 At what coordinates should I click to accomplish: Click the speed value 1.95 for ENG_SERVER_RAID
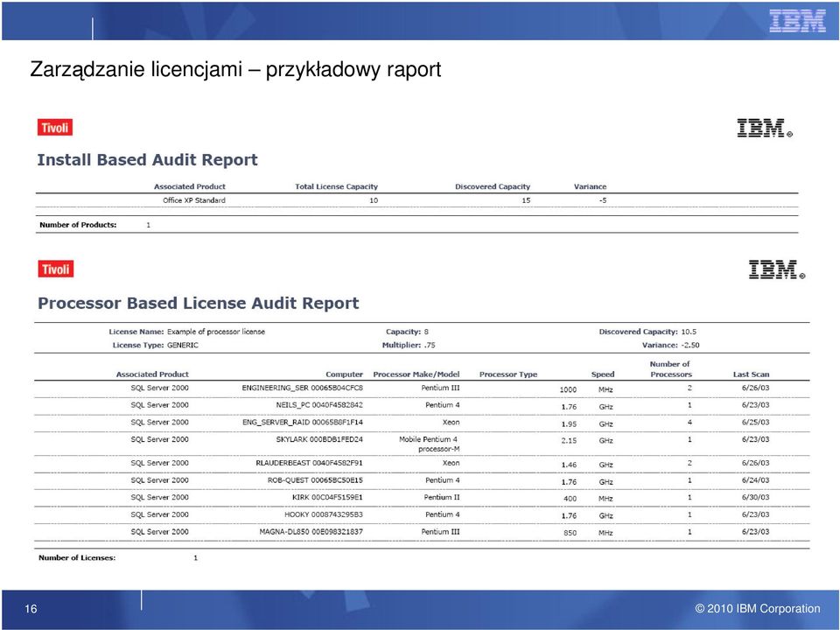(x=569, y=423)
